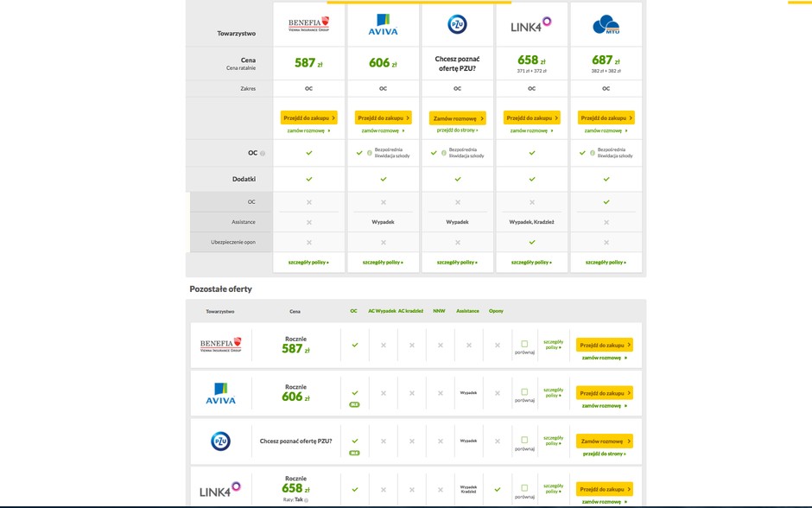
Task: Click the Cena column header in Pozostałe oferty
Action: click(295, 312)
